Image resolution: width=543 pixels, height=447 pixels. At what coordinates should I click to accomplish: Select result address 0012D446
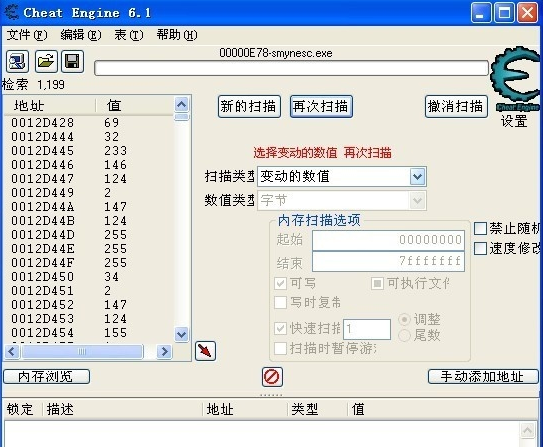click(42, 165)
